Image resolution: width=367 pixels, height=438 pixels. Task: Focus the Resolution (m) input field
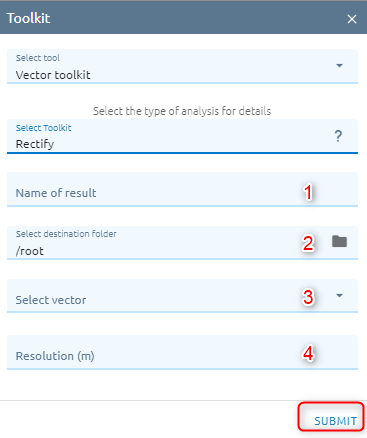pyautogui.click(x=182, y=353)
